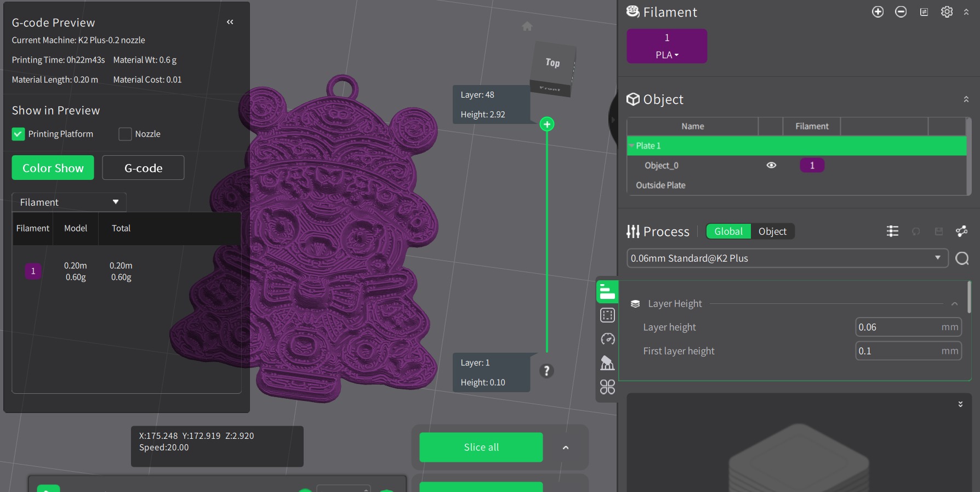Viewport: 980px width, 492px height.
Task: Click the Filament column header in object table
Action: [x=812, y=127]
